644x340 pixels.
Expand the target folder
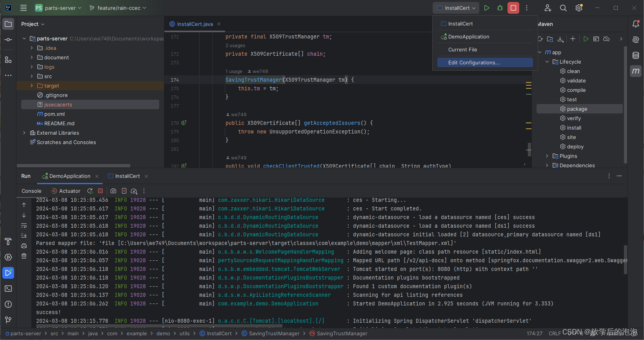tap(32, 86)
